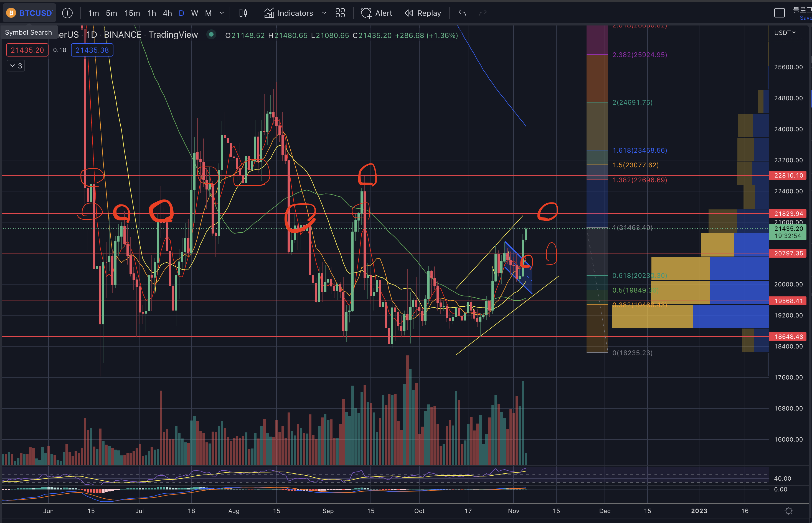The image size is (812, 523).
Task: Click the red sell price 21435.20 button
Action: point(27,50)
